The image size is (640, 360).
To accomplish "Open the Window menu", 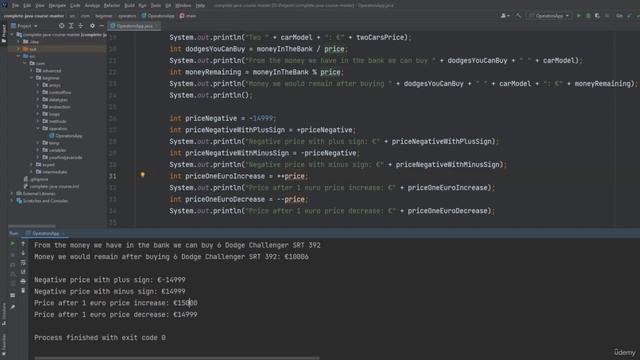I will tap(183, 6).
